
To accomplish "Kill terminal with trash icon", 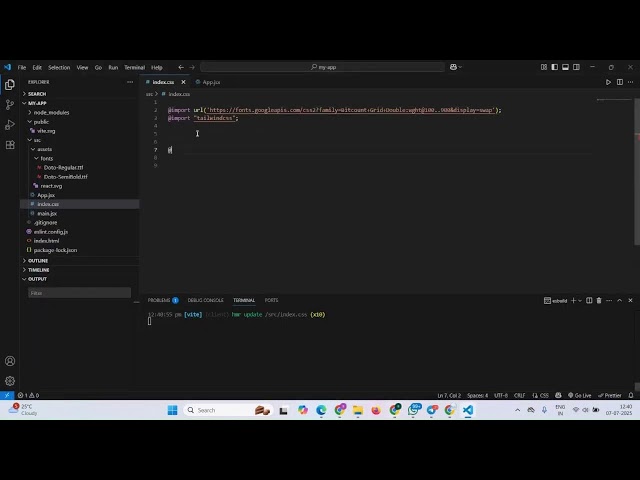I will coord(599,300).
